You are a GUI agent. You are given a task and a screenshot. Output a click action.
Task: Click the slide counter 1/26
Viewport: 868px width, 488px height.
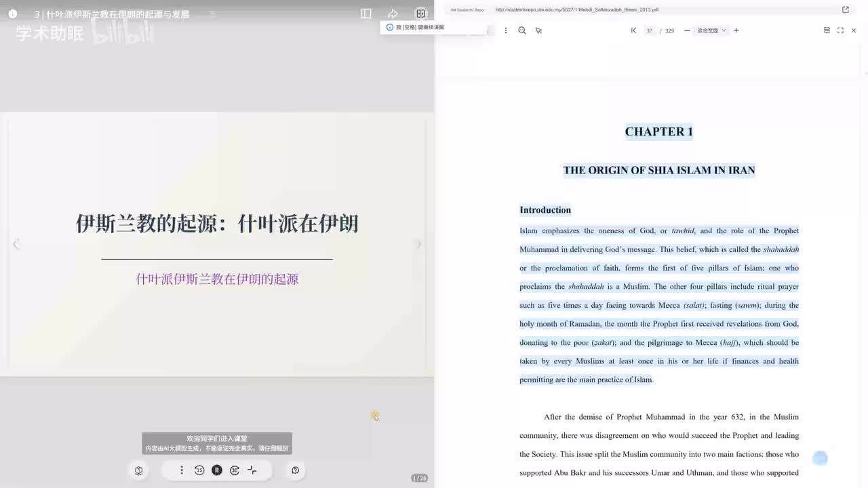pyautogui.click(x=420, y=479)
